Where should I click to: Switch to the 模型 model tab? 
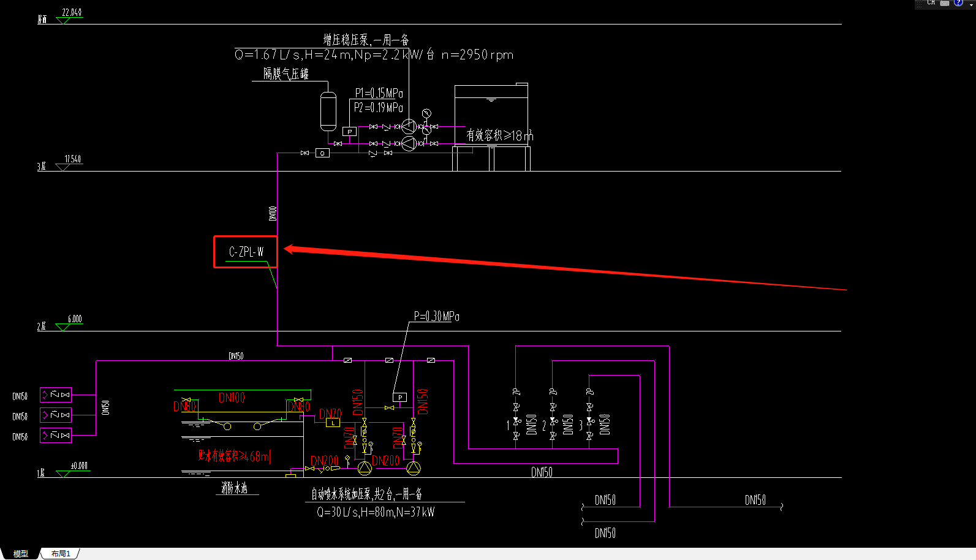coord(20,553)
